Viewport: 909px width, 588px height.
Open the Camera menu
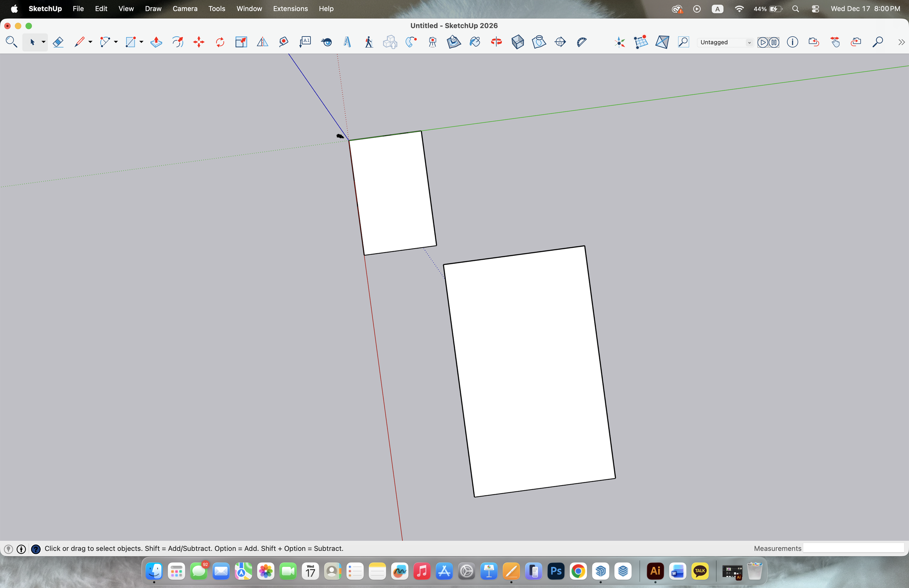click(x=185, y=8)
